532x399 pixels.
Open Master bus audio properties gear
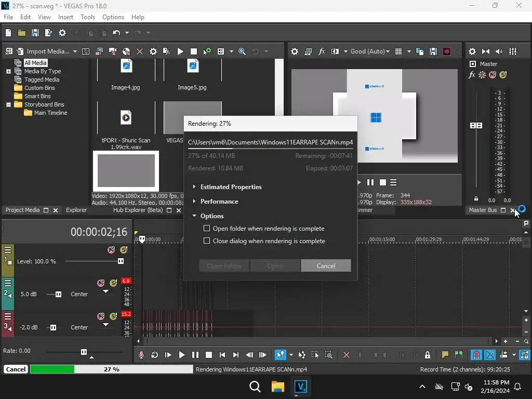[x=472, y=51]
